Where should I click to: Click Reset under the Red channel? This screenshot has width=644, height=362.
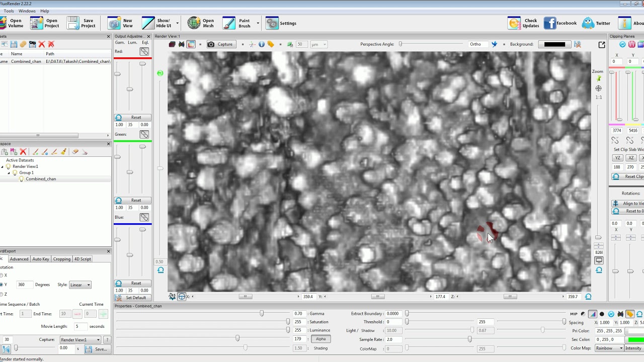(x=132, y=118)
